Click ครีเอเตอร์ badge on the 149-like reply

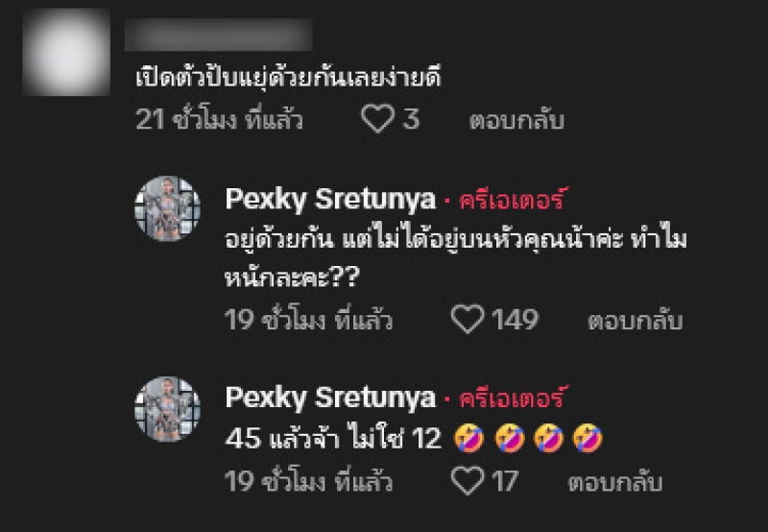pos(514,200)
